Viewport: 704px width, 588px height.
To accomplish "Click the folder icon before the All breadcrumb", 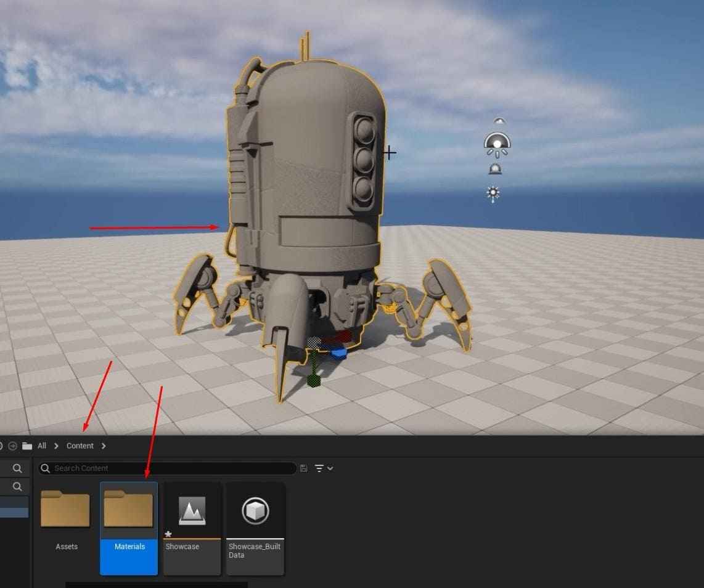I will 27,446.
